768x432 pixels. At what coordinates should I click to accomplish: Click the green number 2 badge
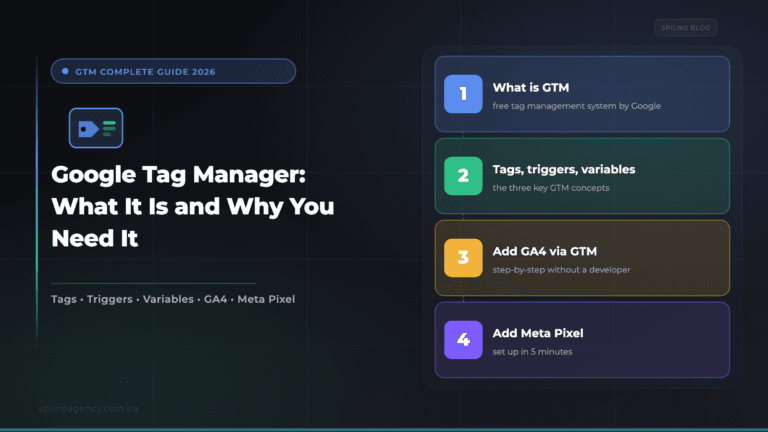[x=463, y=175]
